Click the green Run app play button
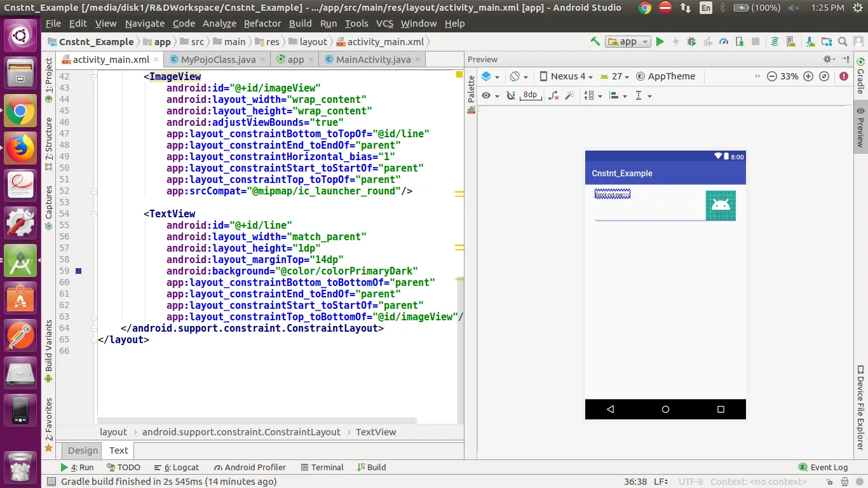 660,42
